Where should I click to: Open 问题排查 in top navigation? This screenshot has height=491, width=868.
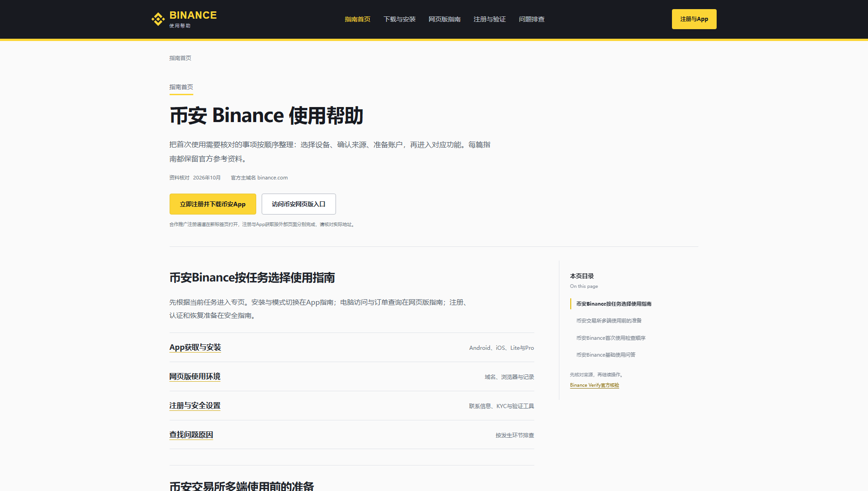click(x=532, y=19)
